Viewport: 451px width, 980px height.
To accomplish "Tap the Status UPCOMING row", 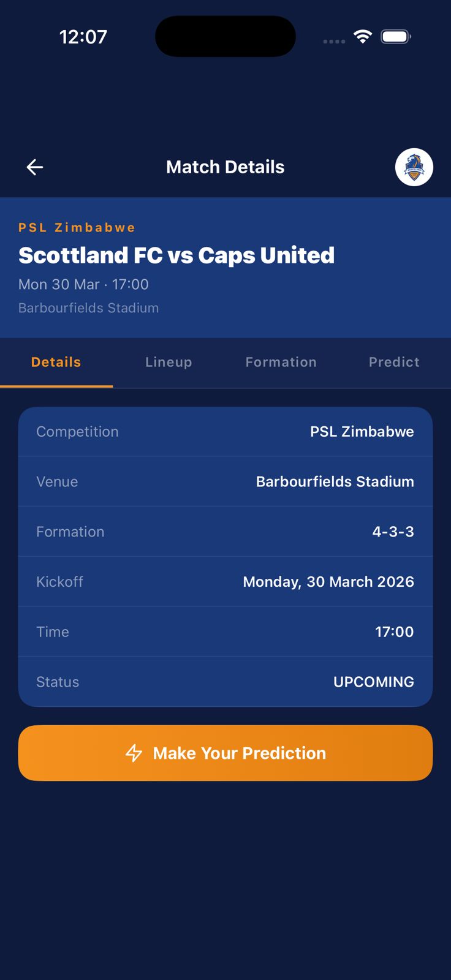I will tap(225, 682).
